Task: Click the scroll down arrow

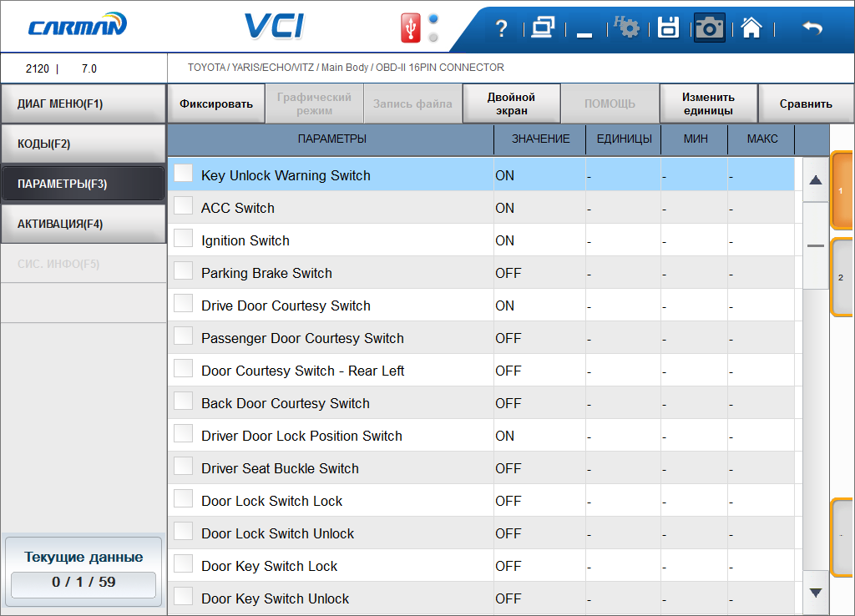Action: [816, 593]
